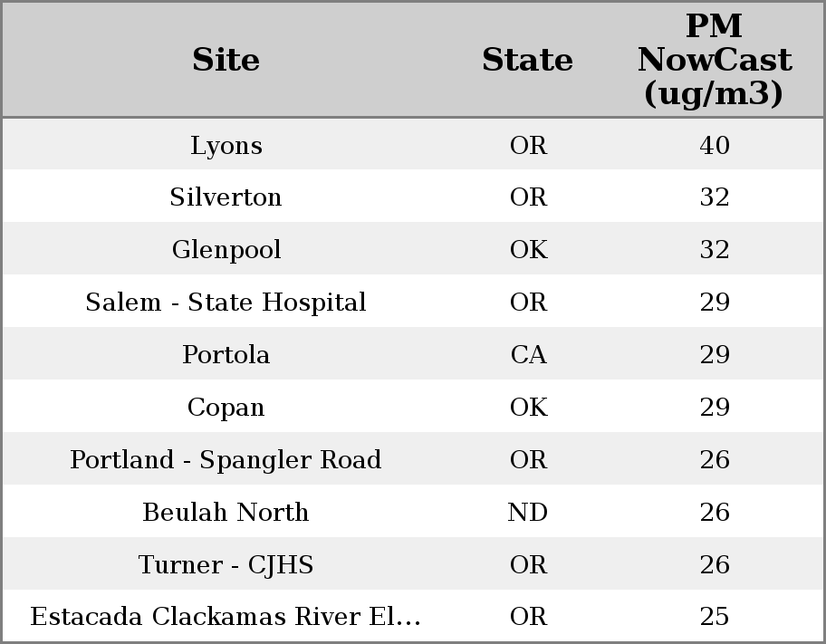
Task: Click the 32 NowCast value for Silverton
Action: click(x=714, y=197)
